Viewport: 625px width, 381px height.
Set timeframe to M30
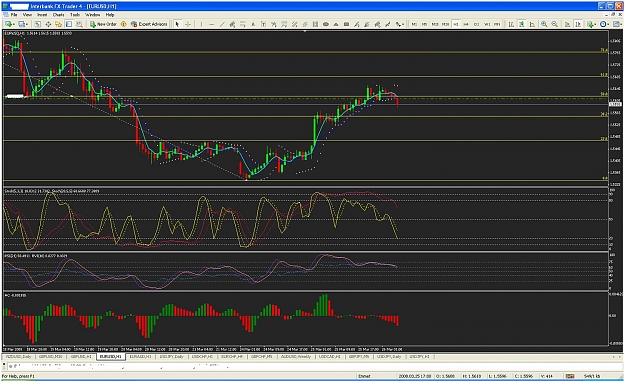445,24
